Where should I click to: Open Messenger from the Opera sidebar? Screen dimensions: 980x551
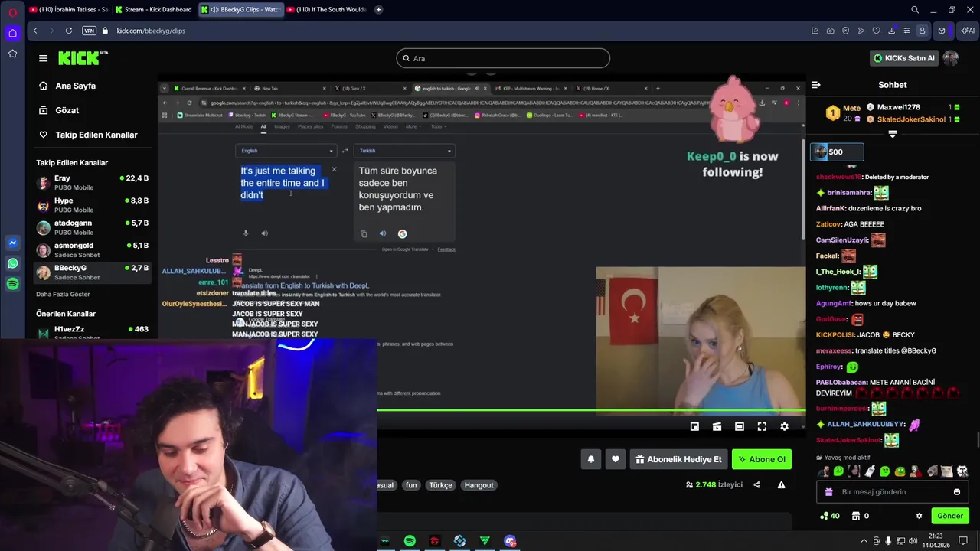(12, 243)
